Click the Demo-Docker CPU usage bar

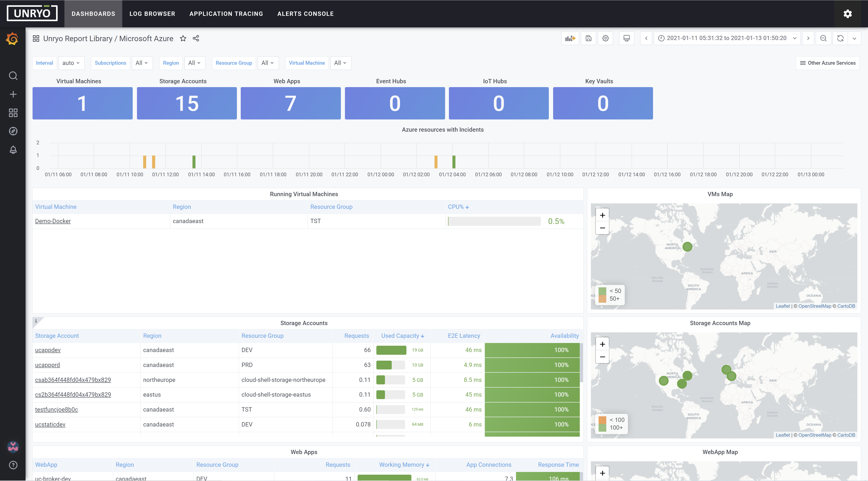[494, 221]
